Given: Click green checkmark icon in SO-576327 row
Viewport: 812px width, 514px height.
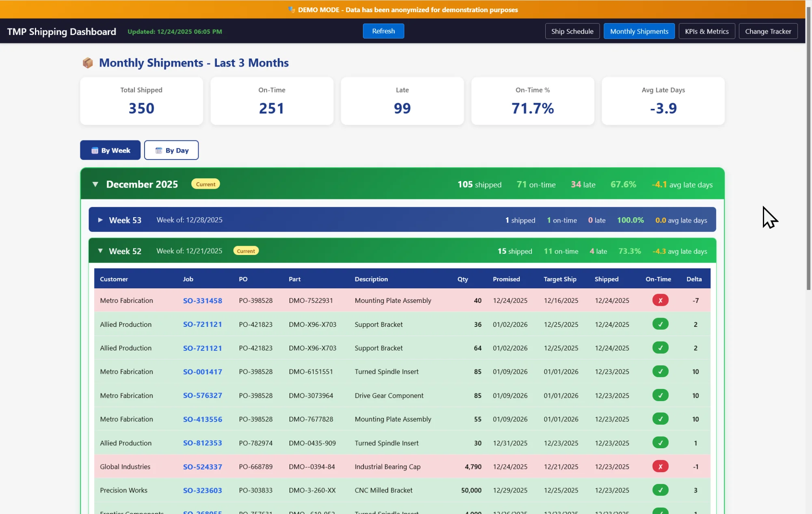Looking at the screenshot, I should click(660, 395).
